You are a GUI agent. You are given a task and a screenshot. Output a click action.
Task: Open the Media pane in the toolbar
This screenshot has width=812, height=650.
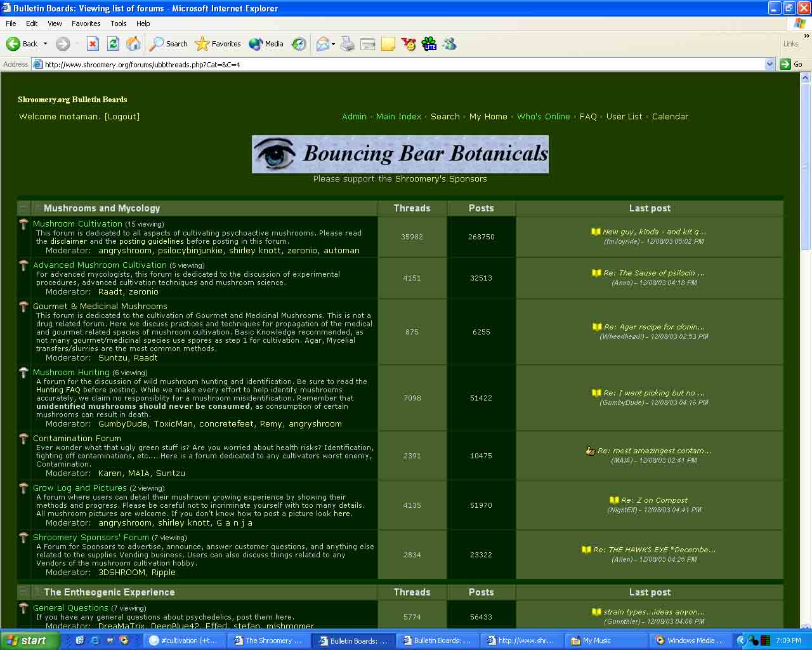(266, 44)
